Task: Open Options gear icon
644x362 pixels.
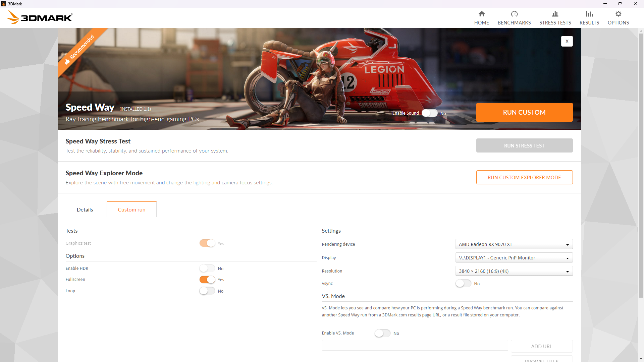Action: tap(618, 14)
